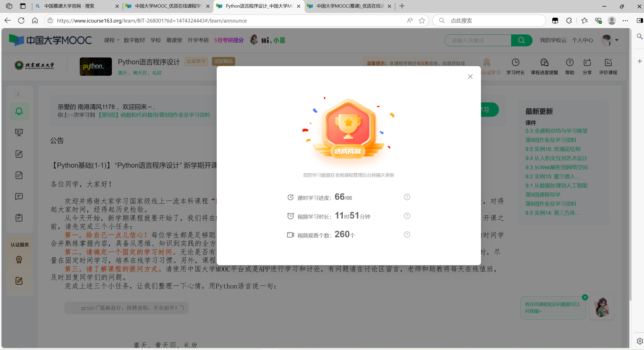Switch to 中国慕课大学官网 search tab

[69, 6]
